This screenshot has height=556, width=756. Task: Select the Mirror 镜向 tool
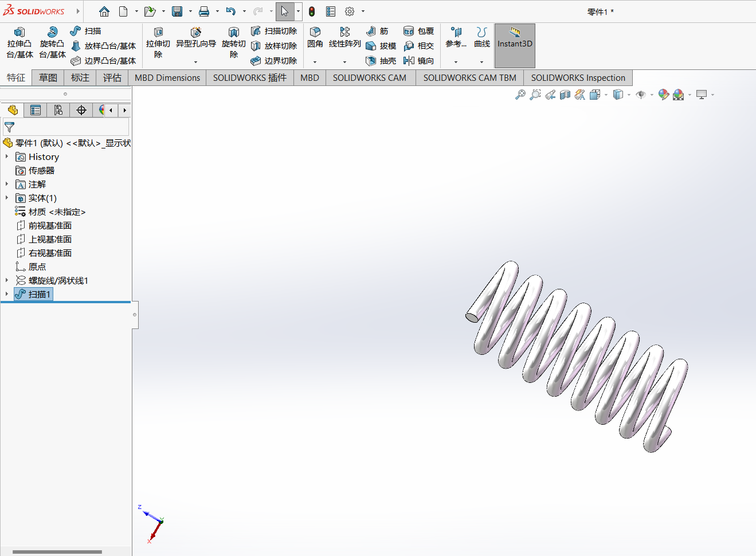[418, 61]
